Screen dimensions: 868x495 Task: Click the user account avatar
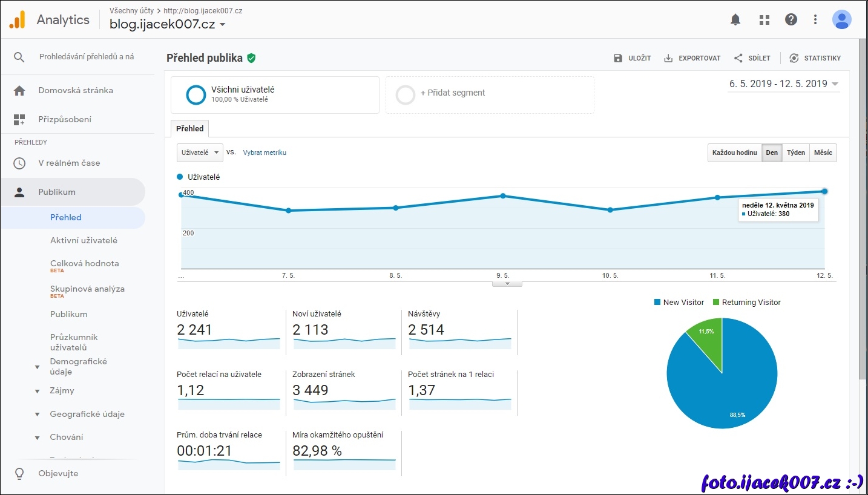(841, 20)
